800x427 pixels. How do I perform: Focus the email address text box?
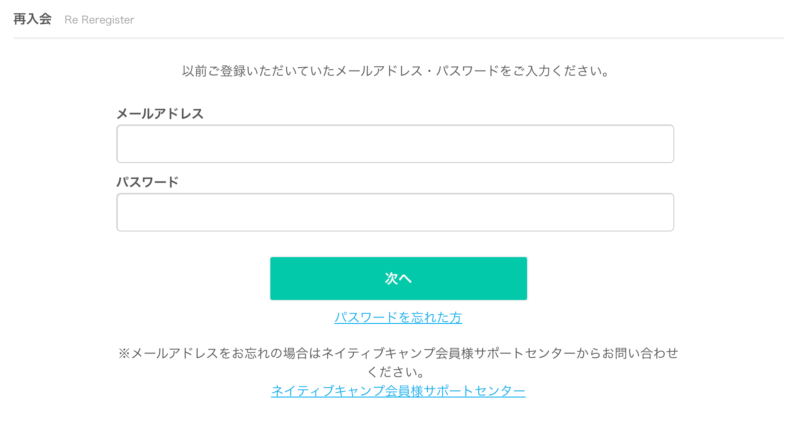tap(395, 144)
